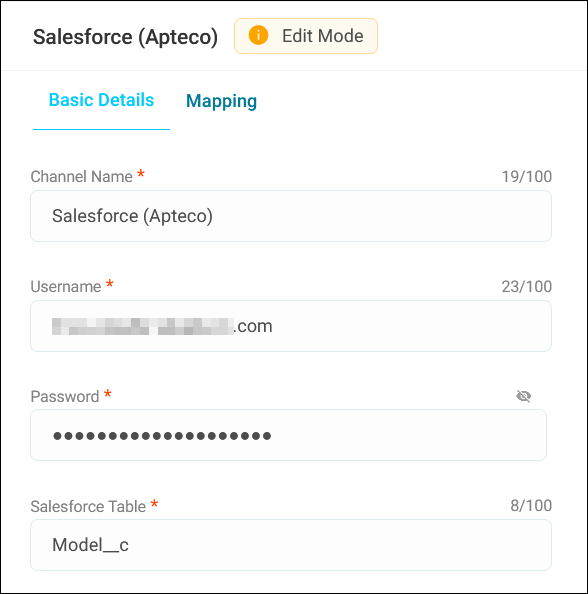
Task: Click the red asterisk next to Channel Name
Action: (x=141, y=175)
